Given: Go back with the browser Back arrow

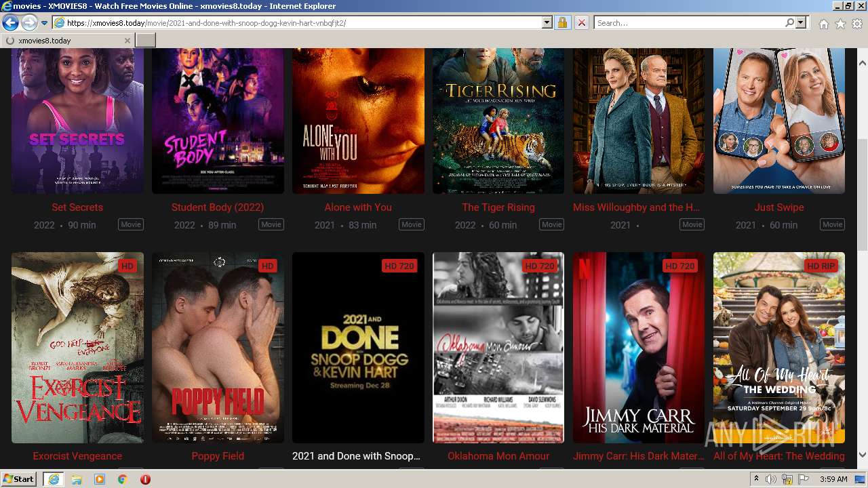Looking at the screenshot, I should [x=10, y=23].
